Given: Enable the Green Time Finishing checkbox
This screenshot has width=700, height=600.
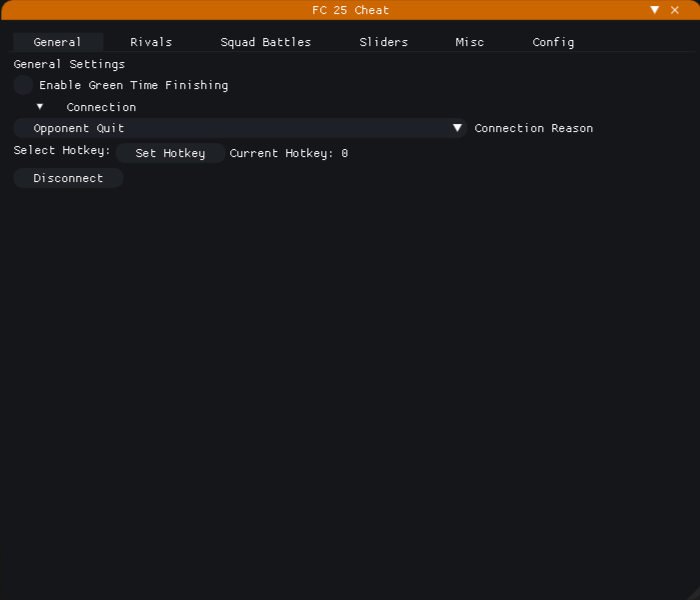Looking at the screenshot, I should click(23, 86).
